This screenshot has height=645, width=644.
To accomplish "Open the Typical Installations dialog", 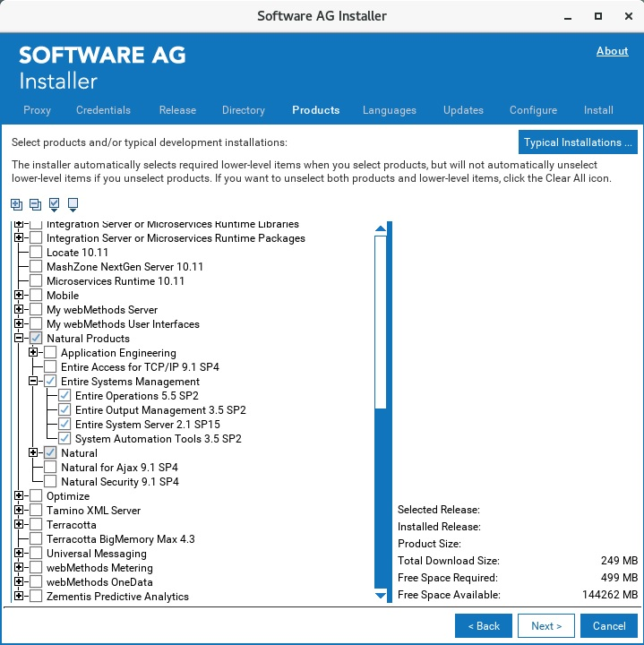I will pos(578,142).
